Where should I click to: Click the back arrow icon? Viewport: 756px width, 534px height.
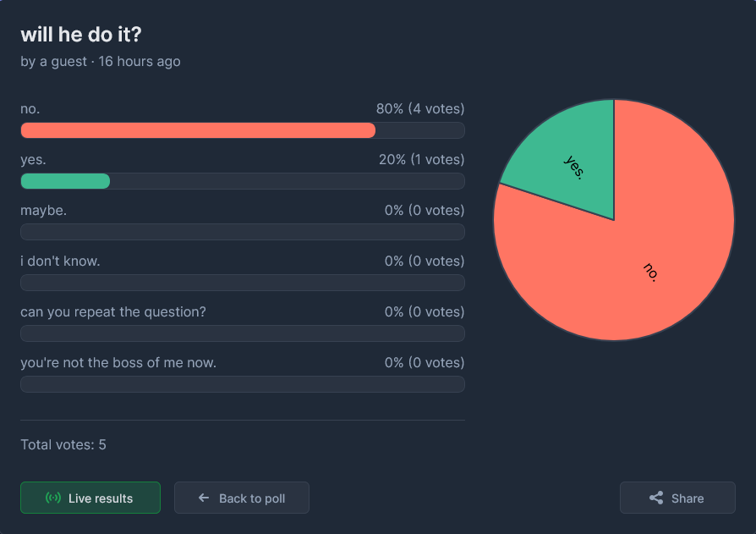pos(204,498)
